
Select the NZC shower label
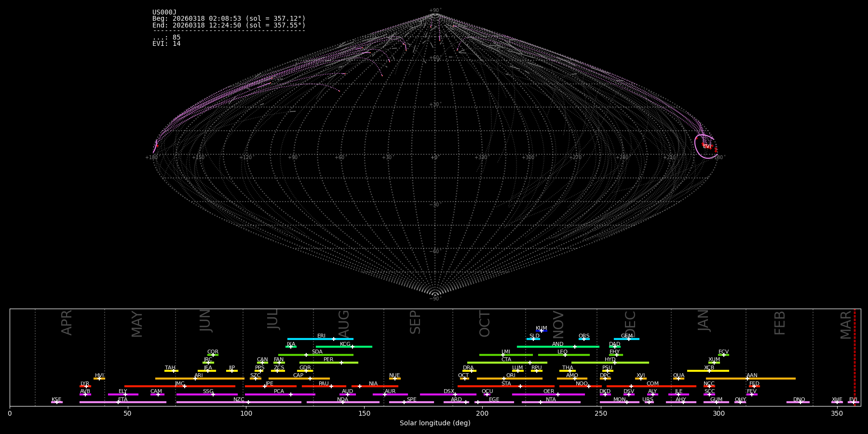(239, 400)
